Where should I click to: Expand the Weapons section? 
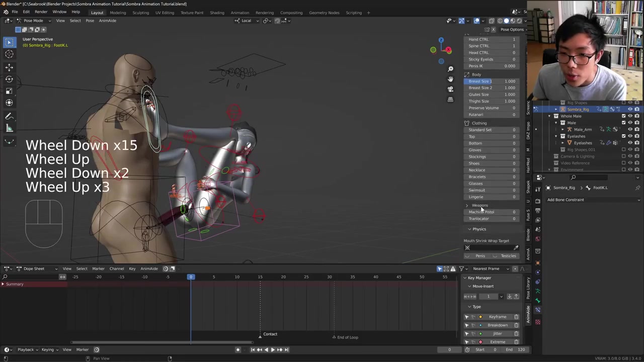click(x=467, y=205)
